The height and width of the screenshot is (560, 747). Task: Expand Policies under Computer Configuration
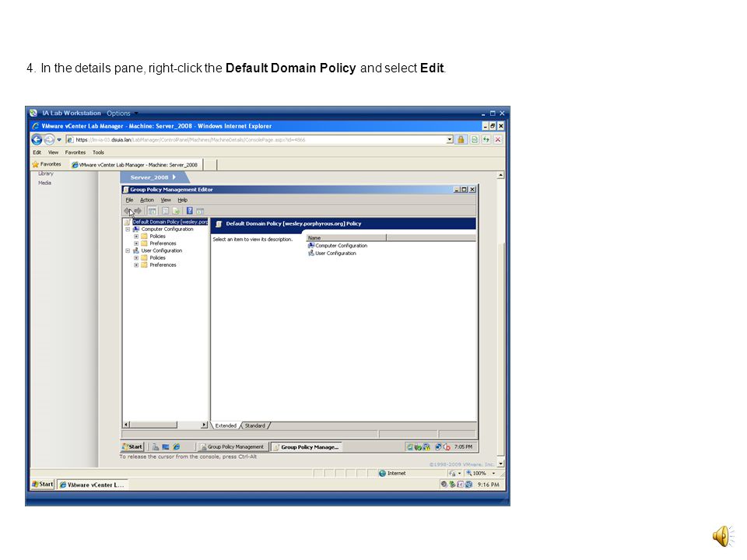tap(136, 236)
